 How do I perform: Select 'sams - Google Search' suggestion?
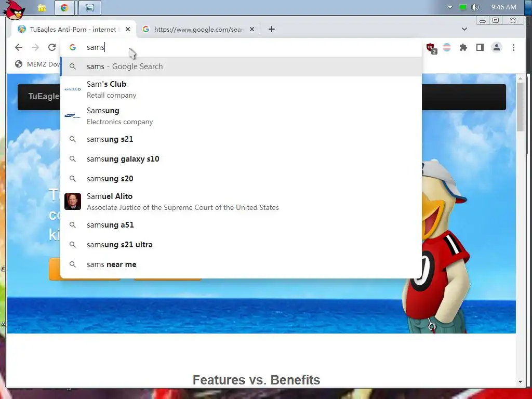pyautogui.click(x=241, y=66)
